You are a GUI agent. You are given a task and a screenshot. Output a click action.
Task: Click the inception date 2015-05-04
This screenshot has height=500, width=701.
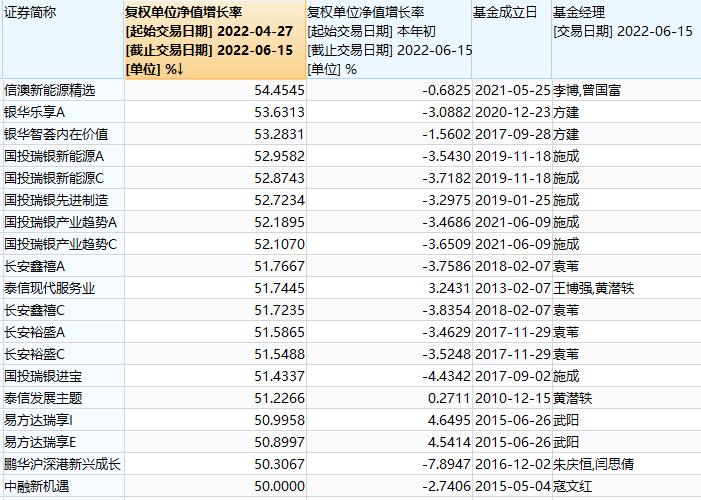click(x=513, y=486)
